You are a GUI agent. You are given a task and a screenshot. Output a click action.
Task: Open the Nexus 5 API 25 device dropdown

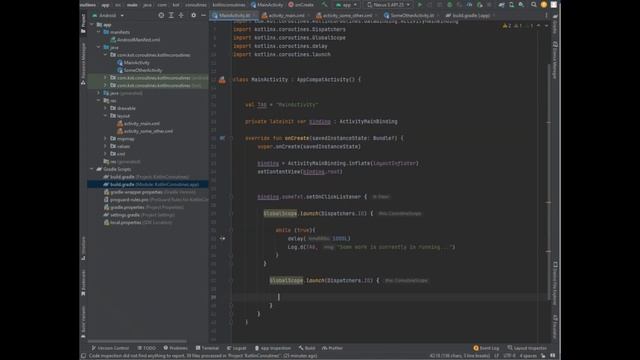[388, 5]
